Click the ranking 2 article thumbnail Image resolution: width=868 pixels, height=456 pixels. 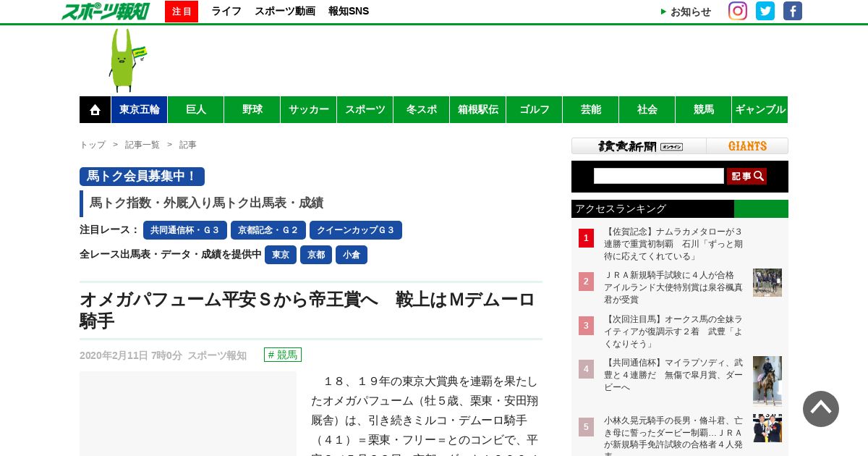coord(767,282)
